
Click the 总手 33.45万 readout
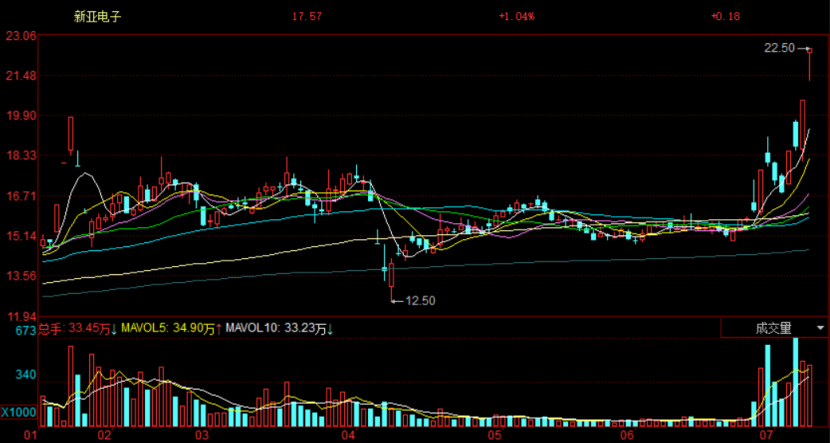pyautogui.click(x=74, y=329)
